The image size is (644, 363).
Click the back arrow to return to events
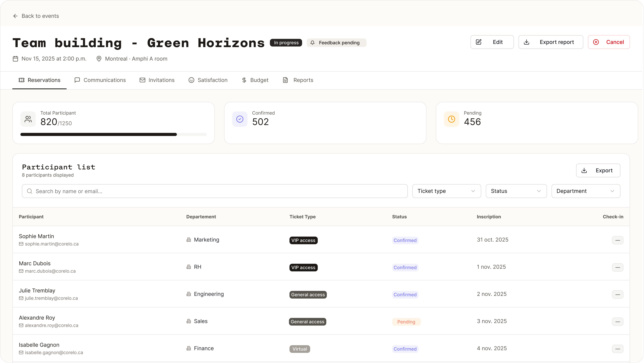[15, 16]
